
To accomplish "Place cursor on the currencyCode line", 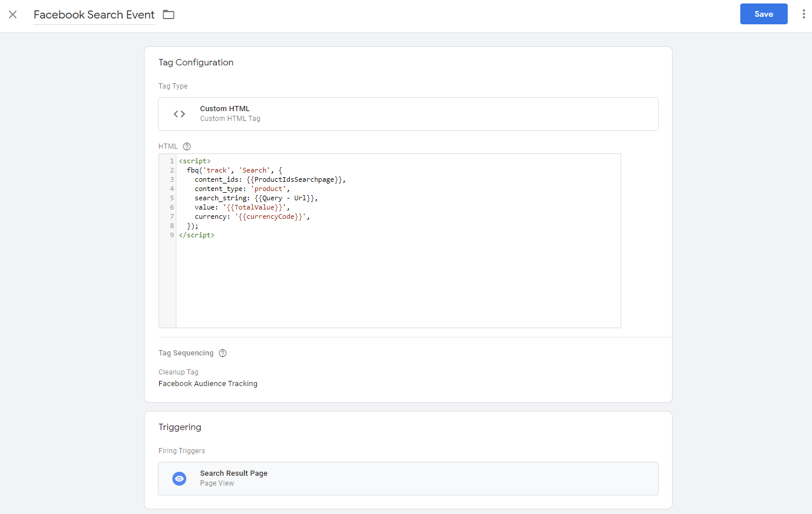I will click(252, 216).
